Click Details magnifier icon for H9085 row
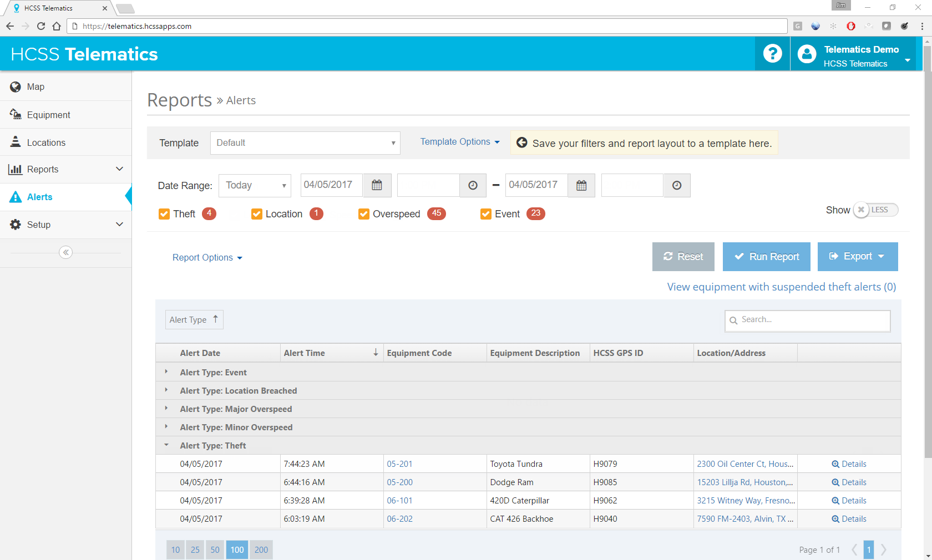 point(835,482)
